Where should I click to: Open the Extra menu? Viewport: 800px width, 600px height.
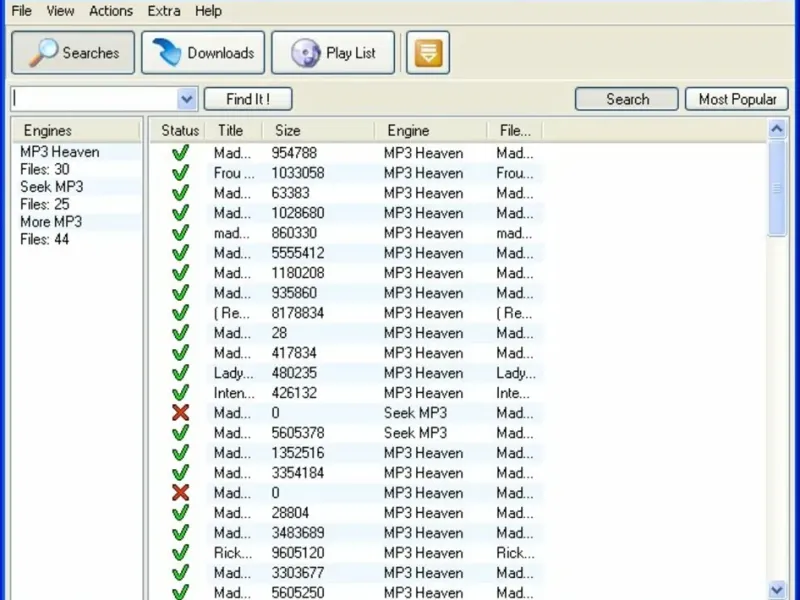(x=164, y=11)
